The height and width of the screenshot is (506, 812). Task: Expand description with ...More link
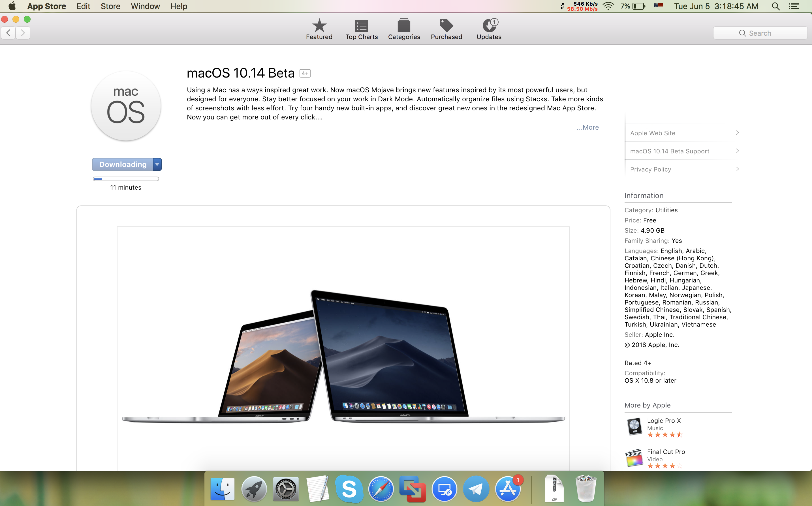[587, 127]
